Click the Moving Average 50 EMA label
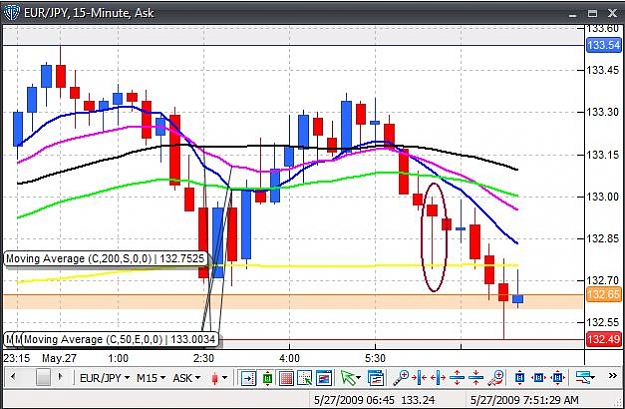 point(120,340)
